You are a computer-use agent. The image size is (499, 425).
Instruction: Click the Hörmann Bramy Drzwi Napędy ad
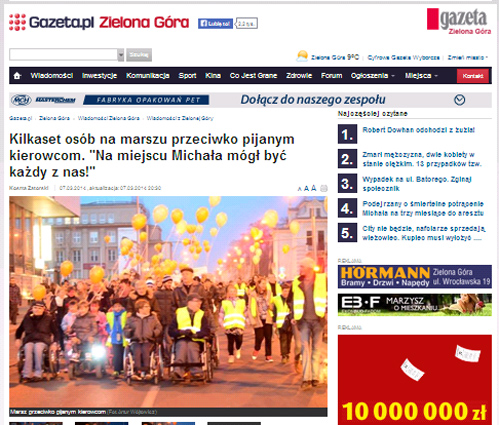[x=415, y=276]
